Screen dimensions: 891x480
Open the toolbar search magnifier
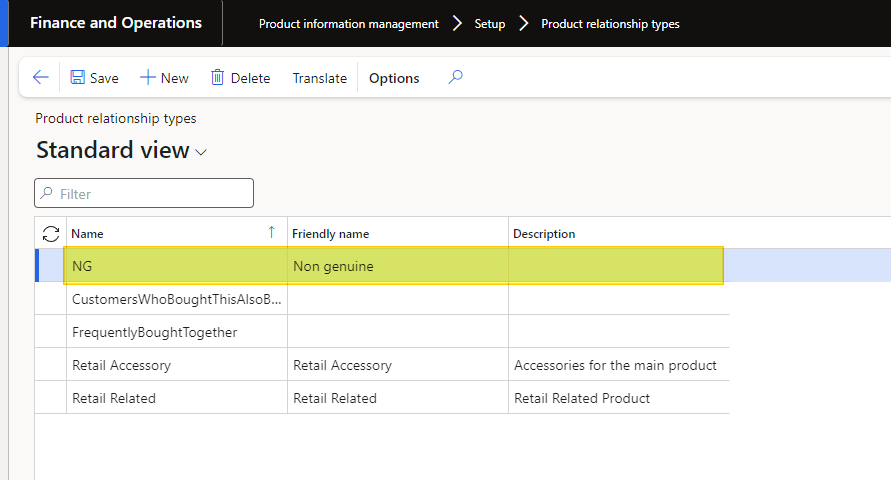click(455, 77)
